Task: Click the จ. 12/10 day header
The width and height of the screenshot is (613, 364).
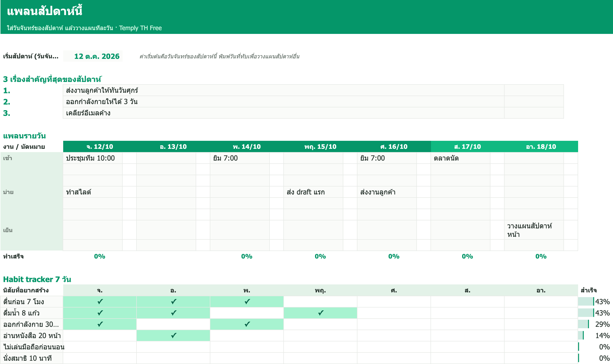Action: click(x=100, y=147)
